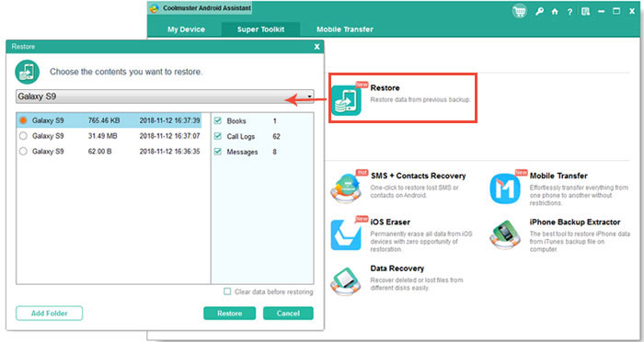Click the Restore phone backup icon
The image size is (644, 342).
(x=346, y=100)
